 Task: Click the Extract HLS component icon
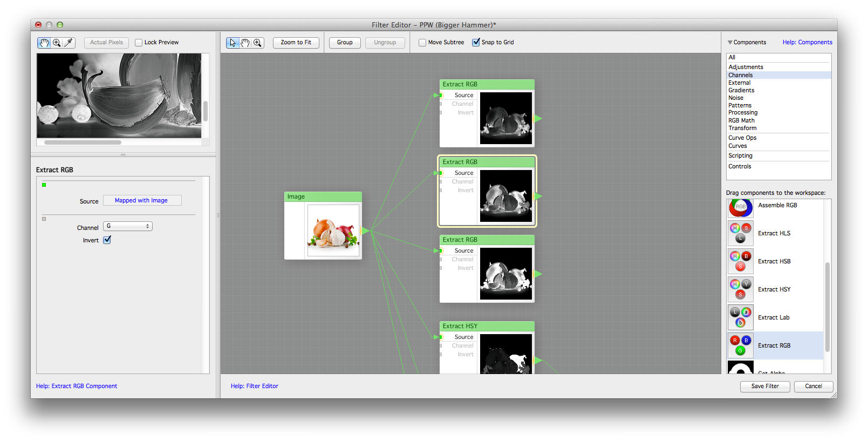741,233
